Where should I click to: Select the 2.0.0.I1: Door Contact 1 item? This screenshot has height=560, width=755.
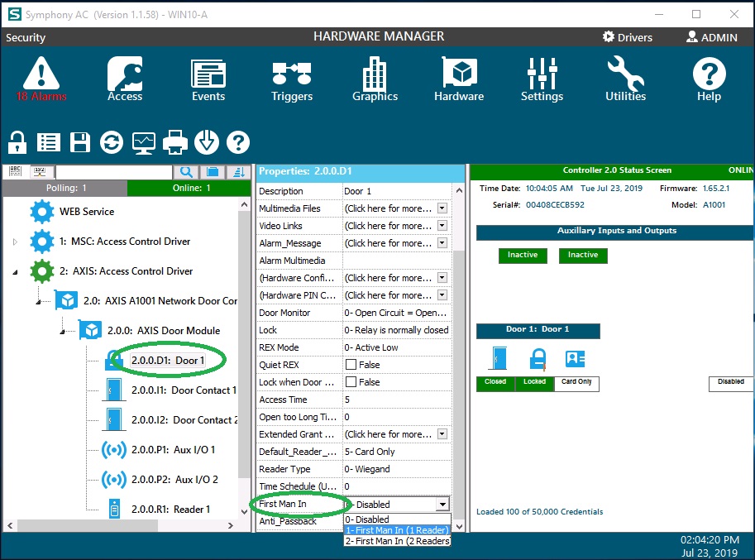[x=184, y=390]
